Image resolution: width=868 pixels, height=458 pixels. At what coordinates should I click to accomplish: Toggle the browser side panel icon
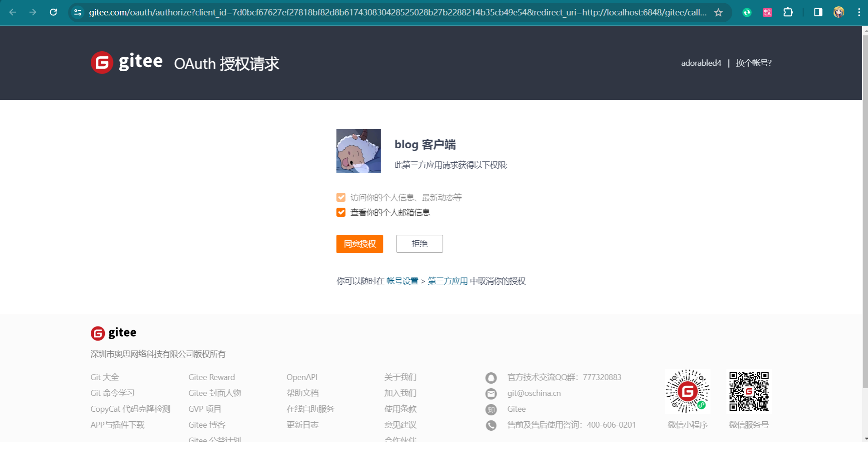(x=818, y=12)
